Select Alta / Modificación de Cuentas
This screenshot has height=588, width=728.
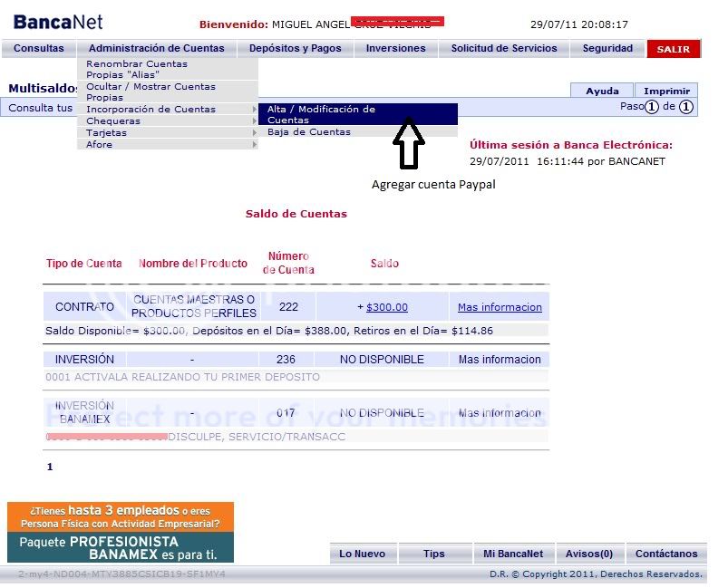(326, 114)
